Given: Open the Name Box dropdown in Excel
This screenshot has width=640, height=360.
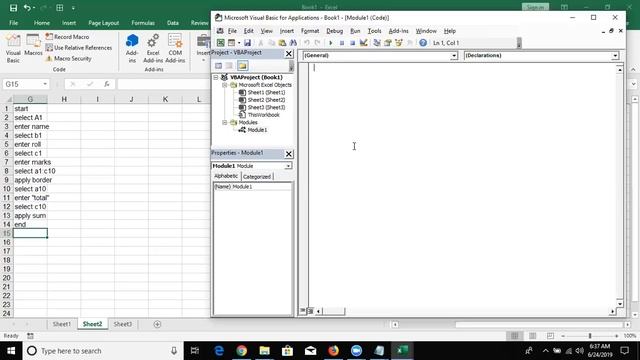Looking at the screenshot, I should (45, 84).
